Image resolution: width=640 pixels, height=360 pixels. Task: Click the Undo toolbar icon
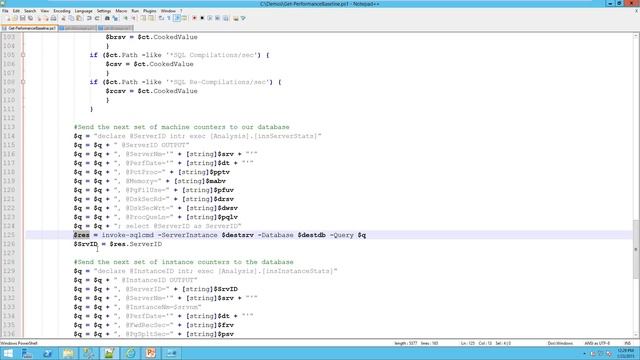click(x=89, y=18)
